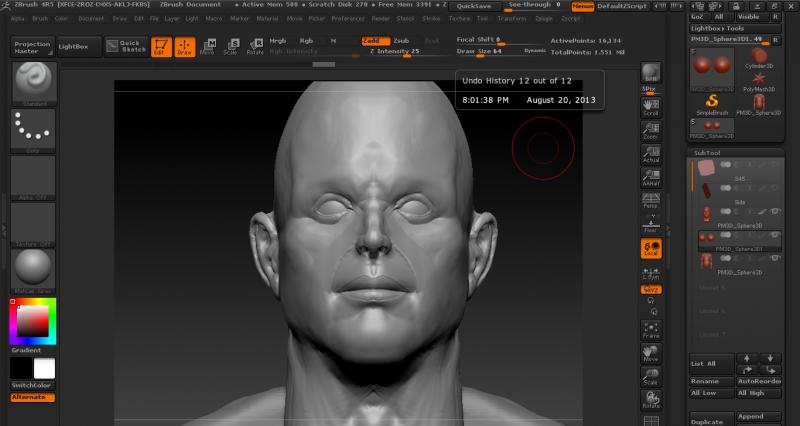This screenshot has height=426, width=800.
Task: Click the Menus button
Action: (x=582, y=6)
